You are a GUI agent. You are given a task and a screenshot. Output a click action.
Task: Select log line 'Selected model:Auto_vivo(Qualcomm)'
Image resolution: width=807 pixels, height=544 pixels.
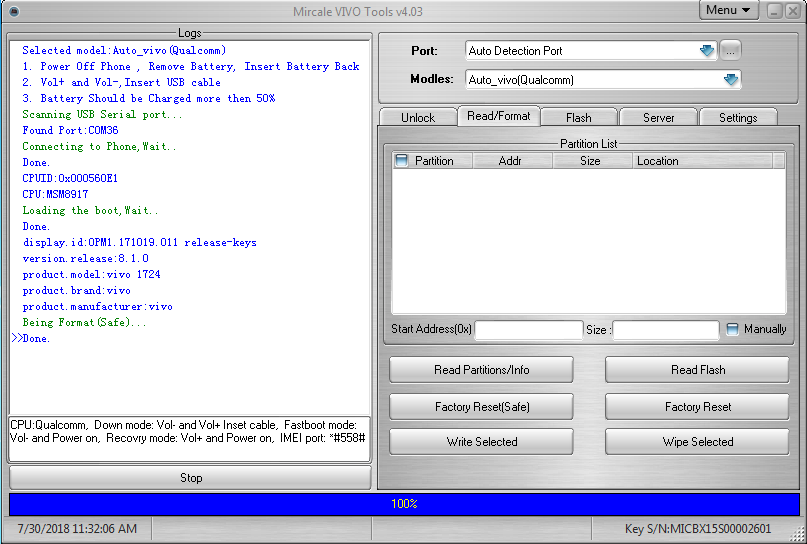pyautogui.click(x=124, y=50)
